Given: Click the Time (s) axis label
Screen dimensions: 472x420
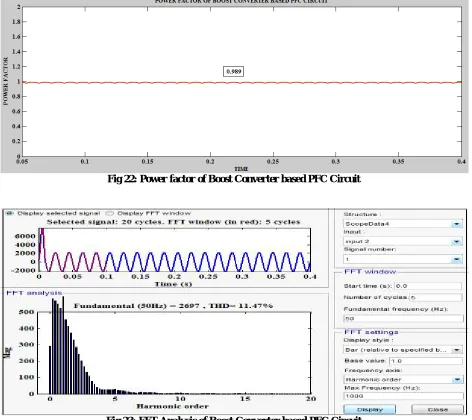Looking at the screenshot, I should (173, 284).
